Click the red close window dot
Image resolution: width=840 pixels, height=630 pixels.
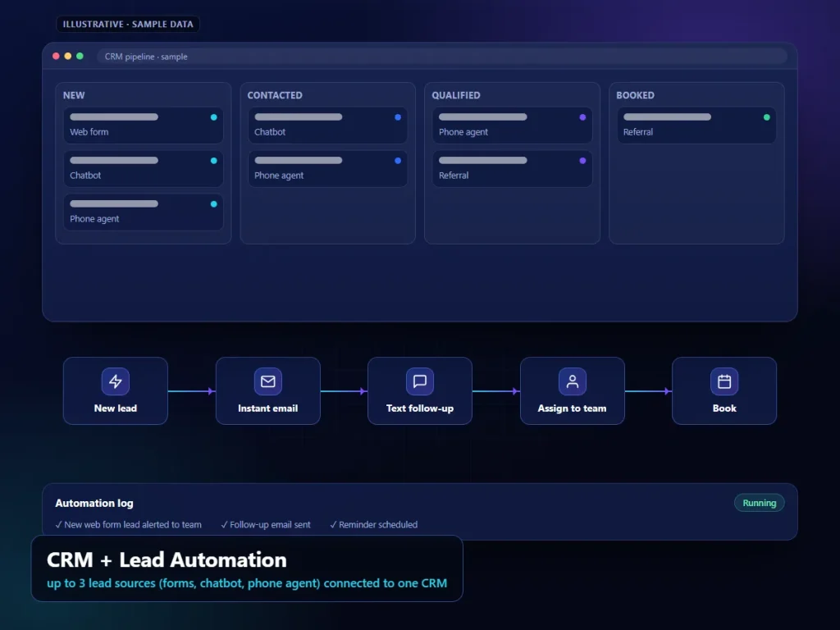coord(56,57)
